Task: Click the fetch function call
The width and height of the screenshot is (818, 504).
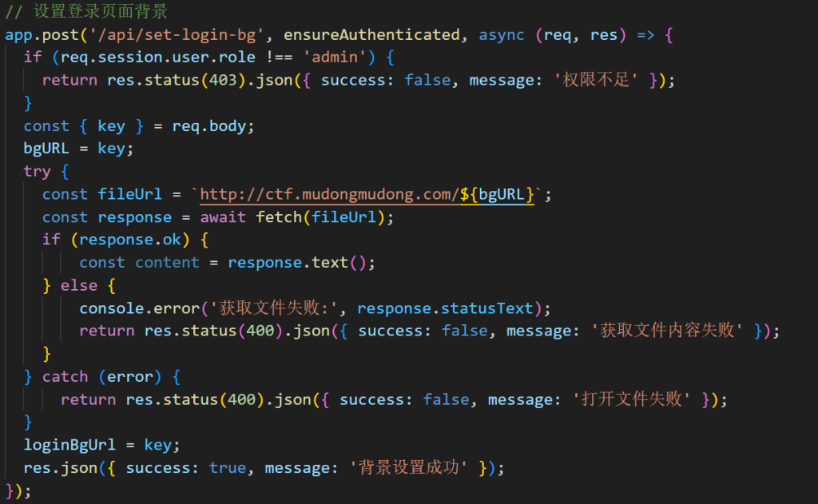Action: pyautogui.click(x=279, y=217)
